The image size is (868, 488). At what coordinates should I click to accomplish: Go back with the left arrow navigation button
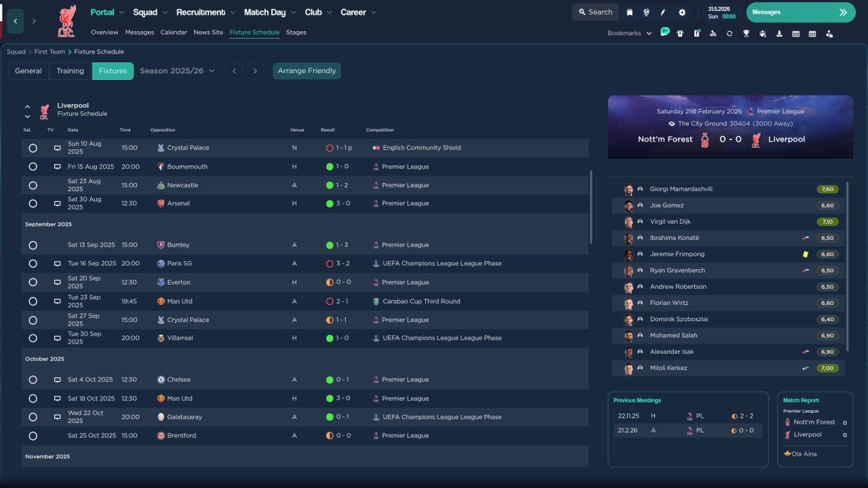point(16,21)
